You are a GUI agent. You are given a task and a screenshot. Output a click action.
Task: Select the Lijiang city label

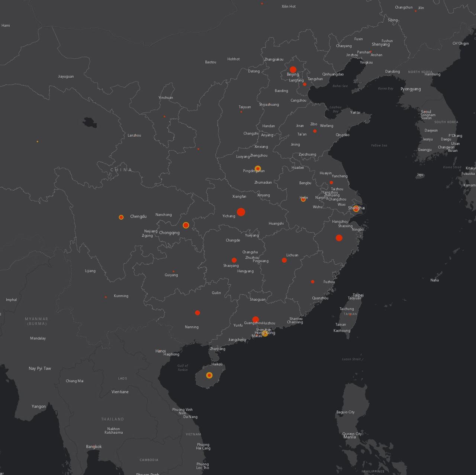(x=90, y=271)
